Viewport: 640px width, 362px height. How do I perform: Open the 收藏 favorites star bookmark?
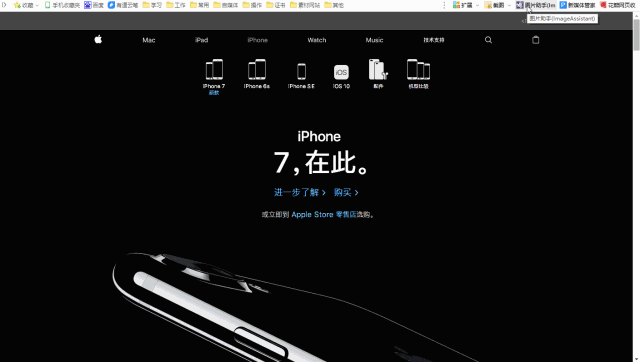(24, 5)
